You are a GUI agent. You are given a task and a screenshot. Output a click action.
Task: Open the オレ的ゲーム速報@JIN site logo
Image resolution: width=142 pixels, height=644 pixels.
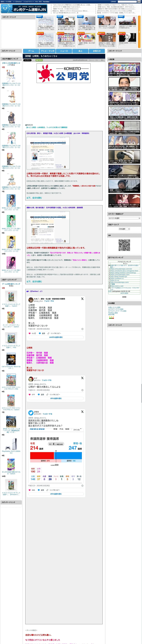pyautogui.click(x=24, y=9)
